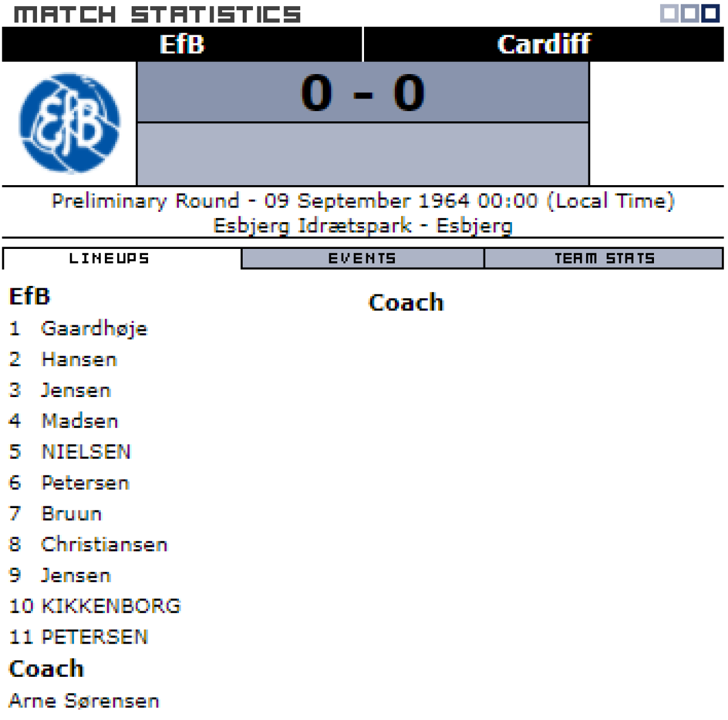The height and width of the screenshot is (720, 728).
Task: Click player PETERSEN, number 11
Action: tap(95, 637)
